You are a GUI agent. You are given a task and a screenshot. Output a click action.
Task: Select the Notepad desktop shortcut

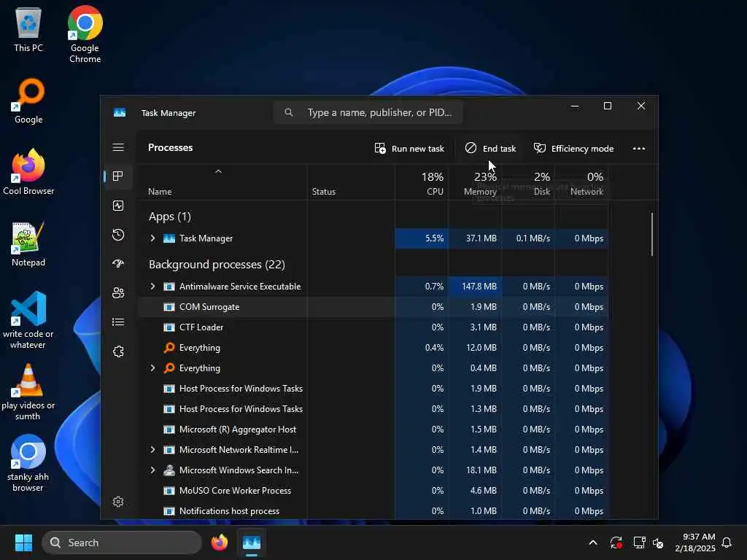point(28,244)
